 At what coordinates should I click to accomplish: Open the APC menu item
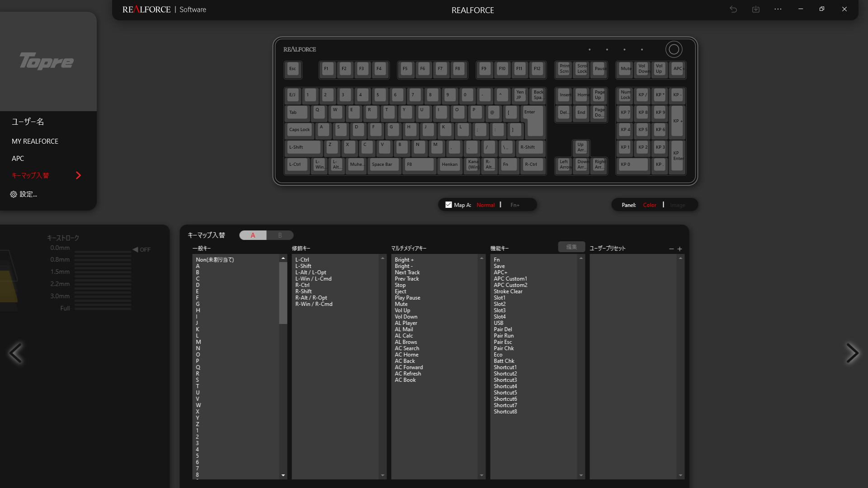coord(18,159)
